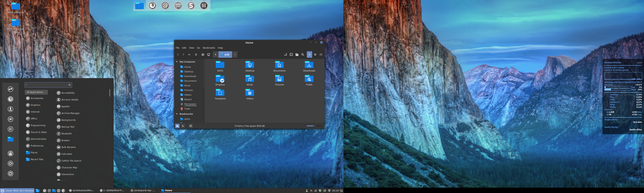Go back in Home file manager
The image size is (644, 193).
tap(178, 55)
